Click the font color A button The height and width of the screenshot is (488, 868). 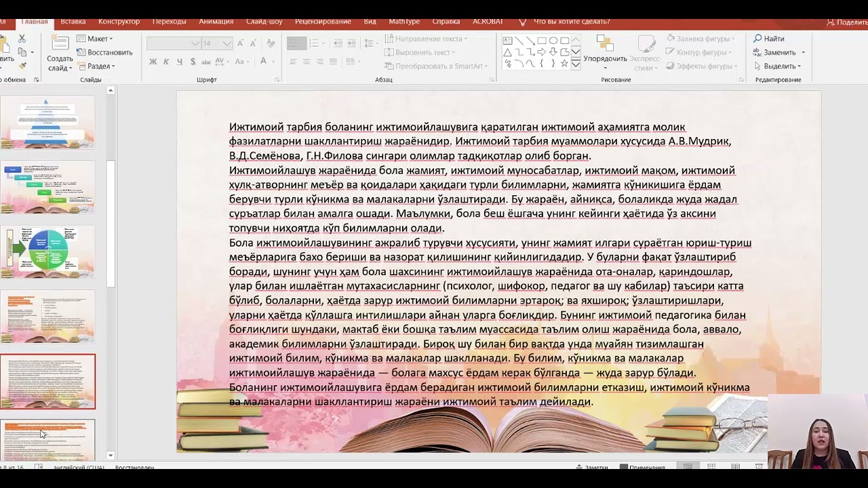(264, 62)
